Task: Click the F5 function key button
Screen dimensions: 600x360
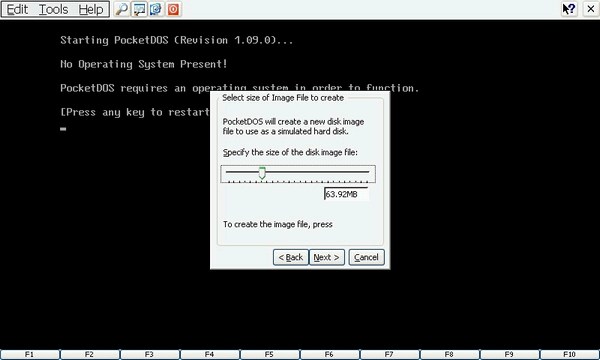Action: 269,354
